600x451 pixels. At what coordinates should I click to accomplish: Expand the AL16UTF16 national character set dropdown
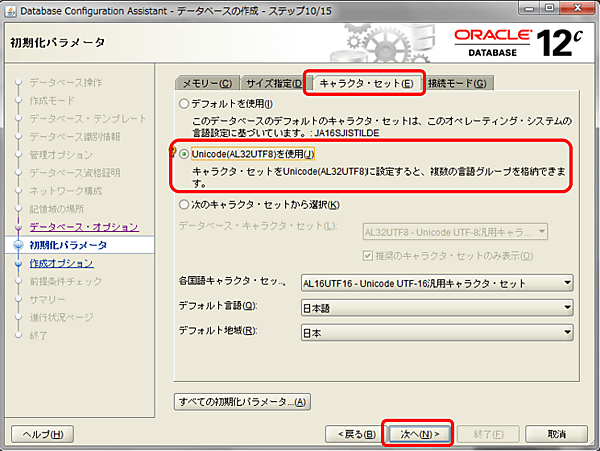[437, 283]
